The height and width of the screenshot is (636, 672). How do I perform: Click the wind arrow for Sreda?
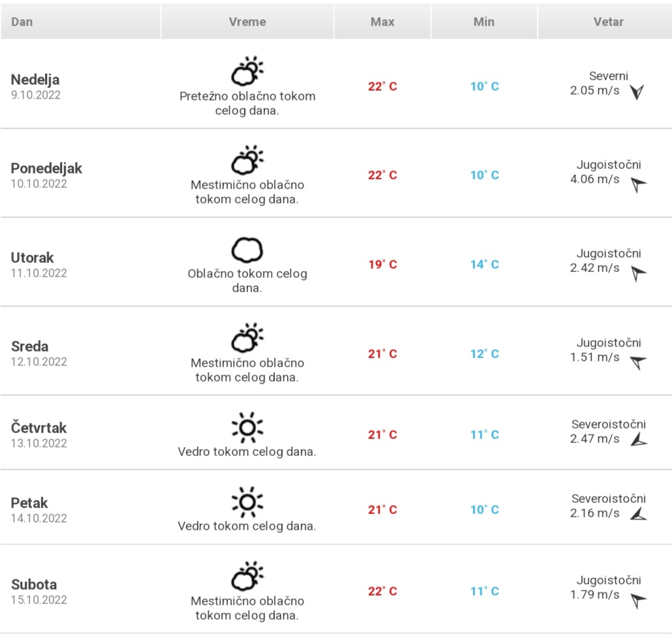[638, 363]
